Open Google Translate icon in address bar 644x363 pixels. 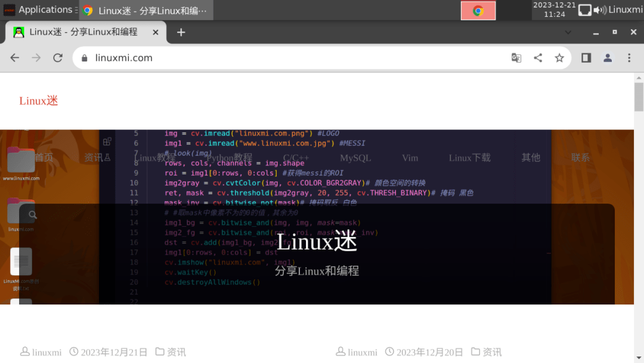pyautogui.click(x=516, y=57)
